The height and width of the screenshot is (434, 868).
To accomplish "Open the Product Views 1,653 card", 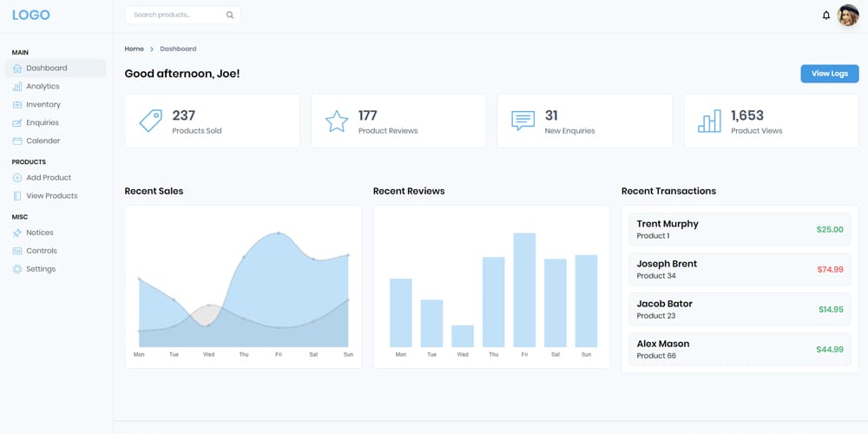I will click(x=771, y=121).
